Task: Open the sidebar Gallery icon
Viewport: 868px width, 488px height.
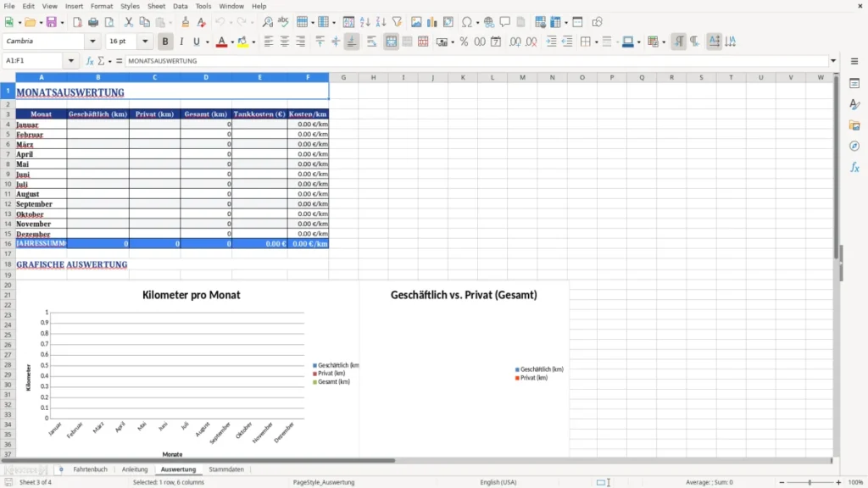Action: tap(854, 125)
